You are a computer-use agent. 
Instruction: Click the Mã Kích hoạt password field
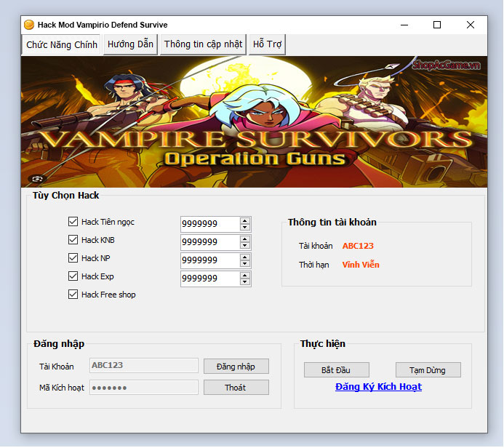144,387
